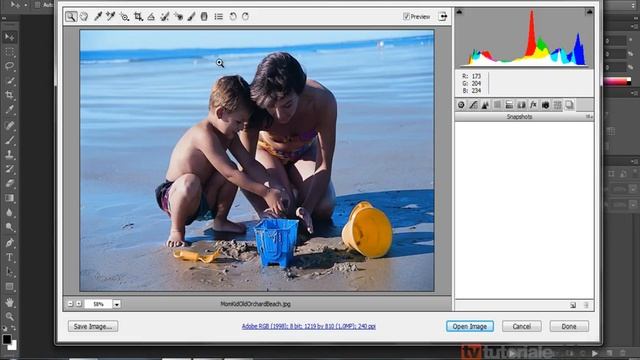Select Photoshop's Lasso tool
The height and width of the screenshot is (360, 640).
click(10, 66)
